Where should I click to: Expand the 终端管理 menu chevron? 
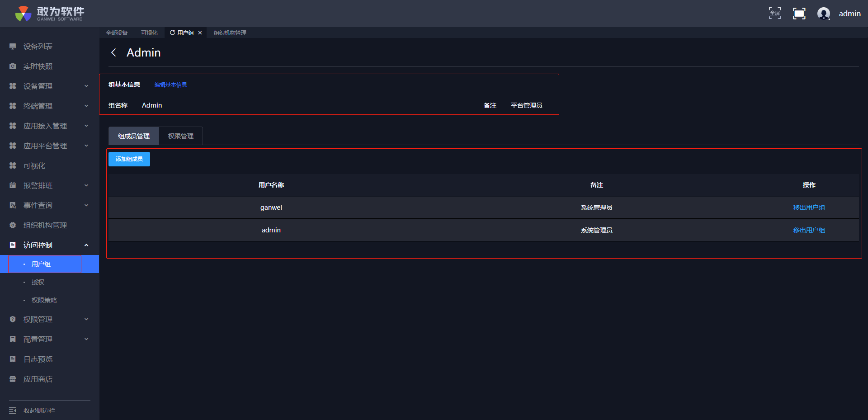pyautogui.click(x=86, y=106)
